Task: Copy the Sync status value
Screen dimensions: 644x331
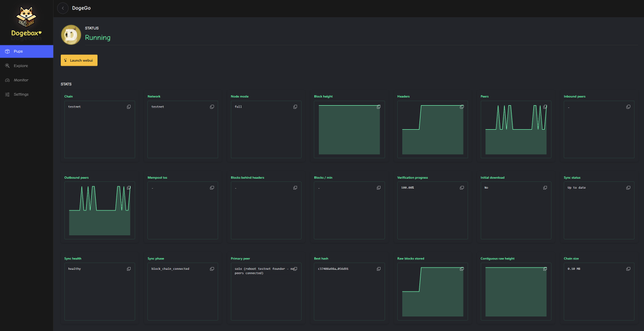Action: [628, 188]
